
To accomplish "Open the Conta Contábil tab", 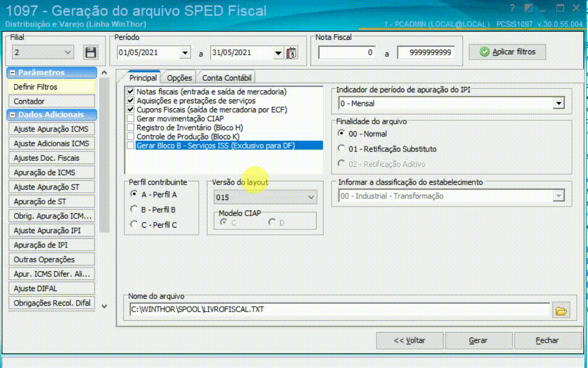I will [x=227, y=78].
